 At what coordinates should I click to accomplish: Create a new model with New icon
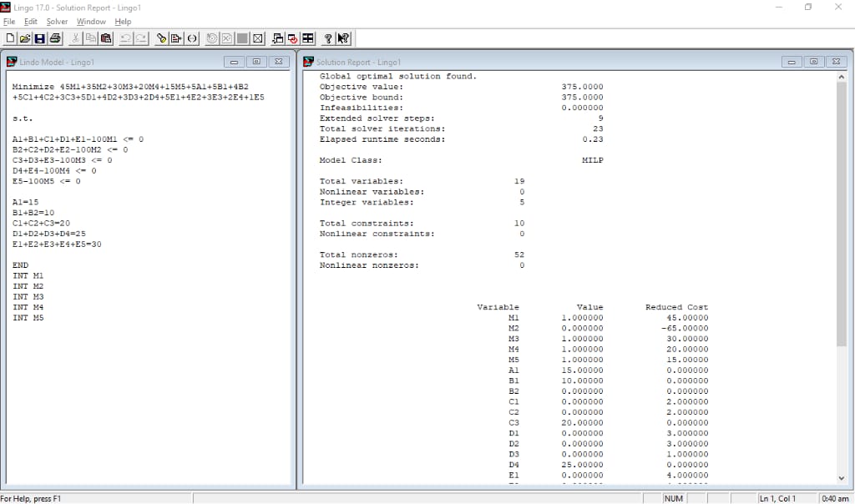point(10,38)
